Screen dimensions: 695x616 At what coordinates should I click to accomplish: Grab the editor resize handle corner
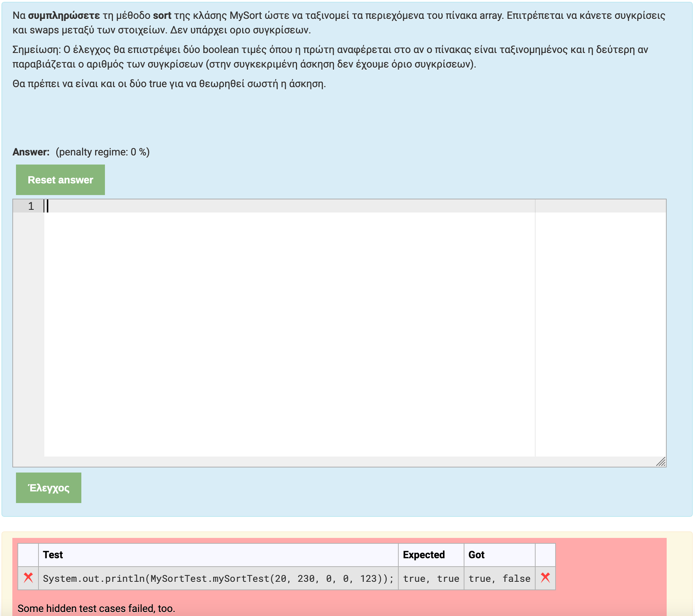(x=661, y=462)
